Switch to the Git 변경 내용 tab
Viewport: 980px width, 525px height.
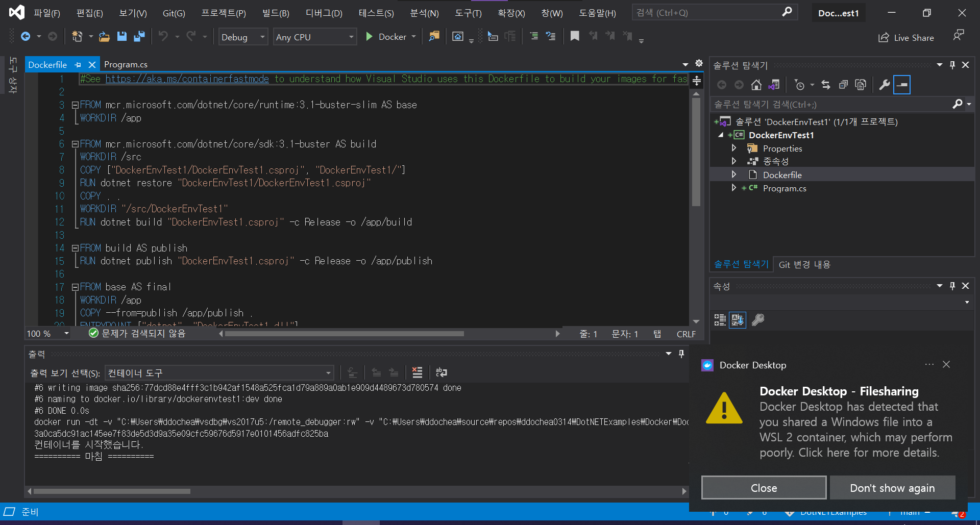tap(804, 264)
